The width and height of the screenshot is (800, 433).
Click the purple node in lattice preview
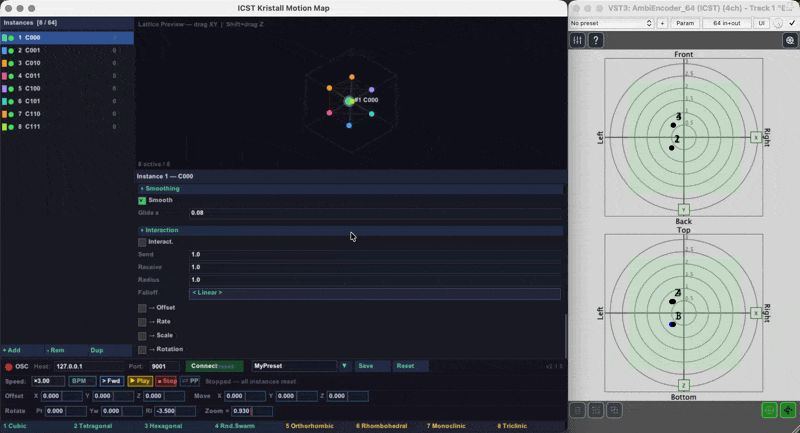pos(371,90)
